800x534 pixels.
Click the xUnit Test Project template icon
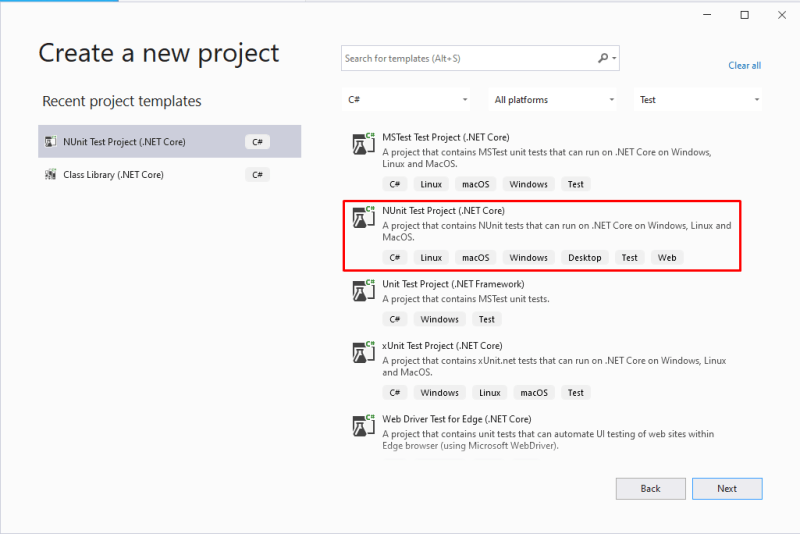363,352
